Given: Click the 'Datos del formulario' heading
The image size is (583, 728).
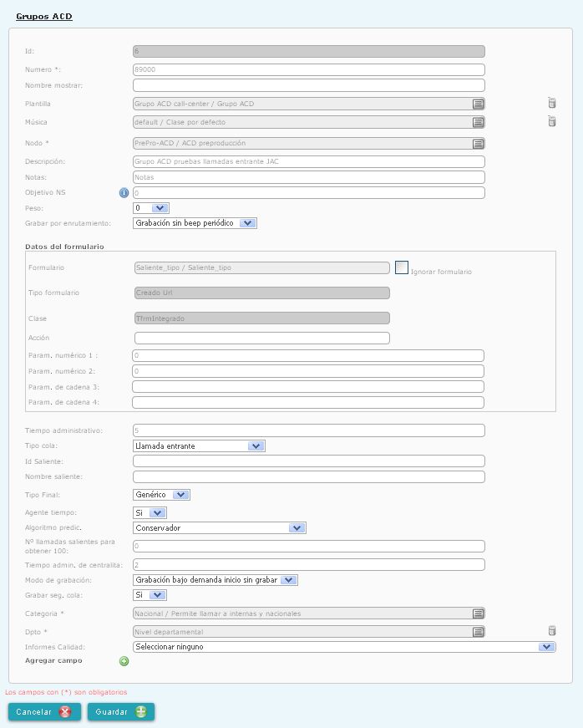Looking at the screenshot, I should [x=64, y=247].
